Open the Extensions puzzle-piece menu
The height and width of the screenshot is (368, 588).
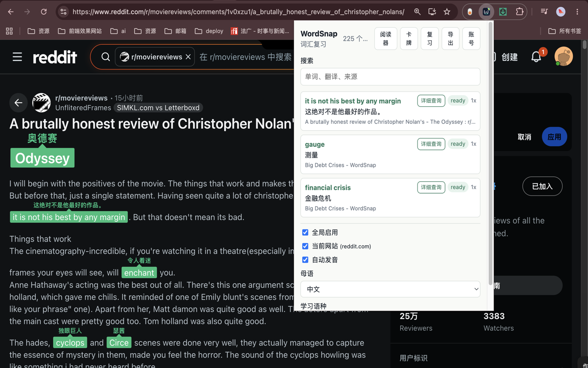[520, 11]
